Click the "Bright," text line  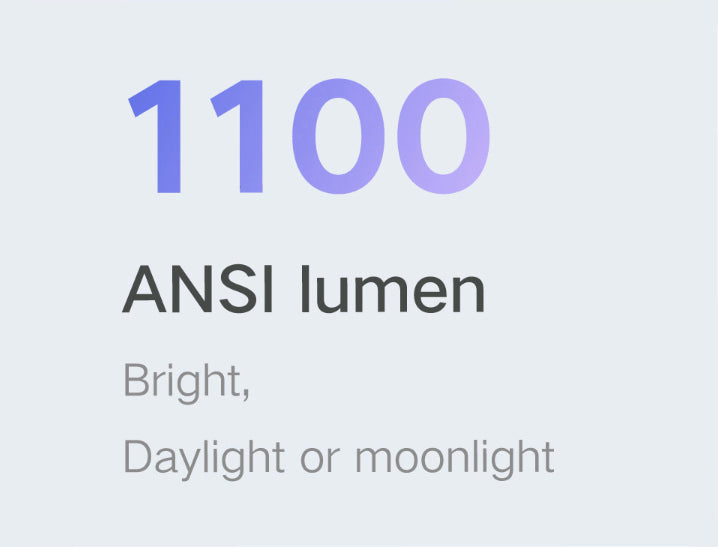186,382
